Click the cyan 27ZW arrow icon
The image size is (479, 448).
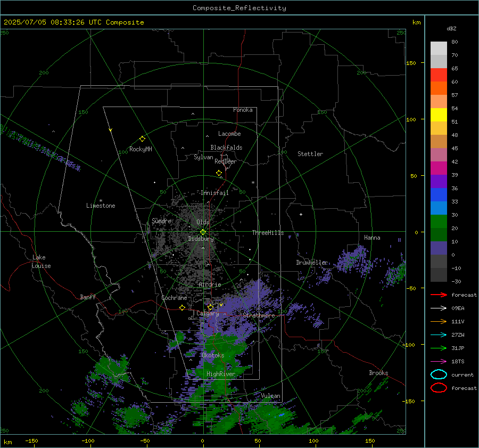point(439,335)
